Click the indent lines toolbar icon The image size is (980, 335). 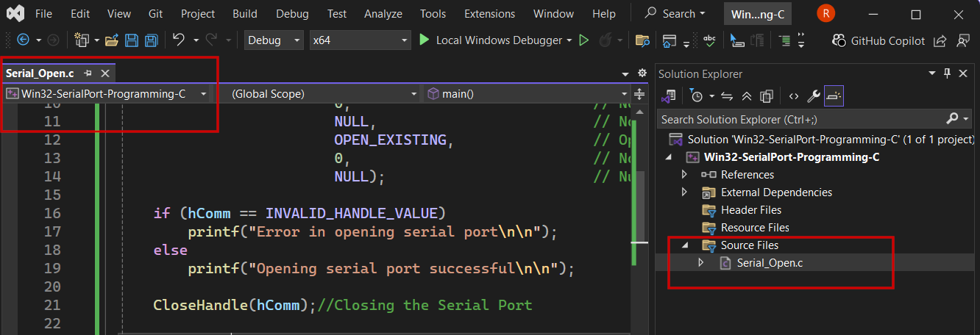pyautogui.click(x=785, y=40)
